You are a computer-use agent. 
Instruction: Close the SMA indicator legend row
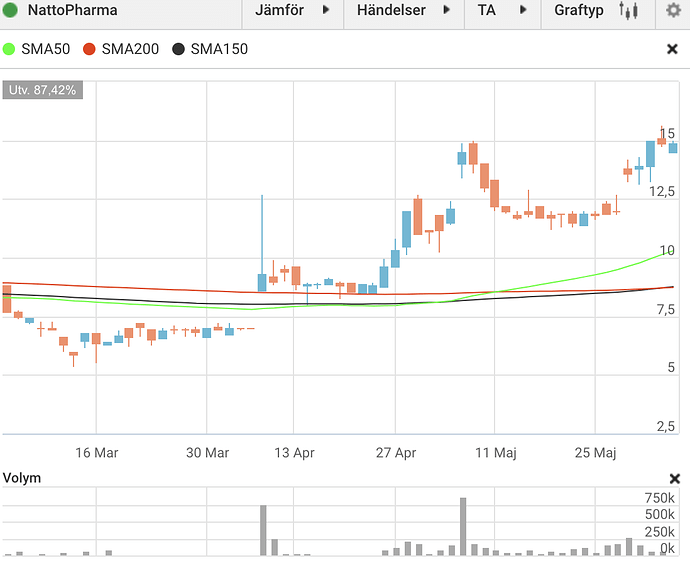point(672,49)
